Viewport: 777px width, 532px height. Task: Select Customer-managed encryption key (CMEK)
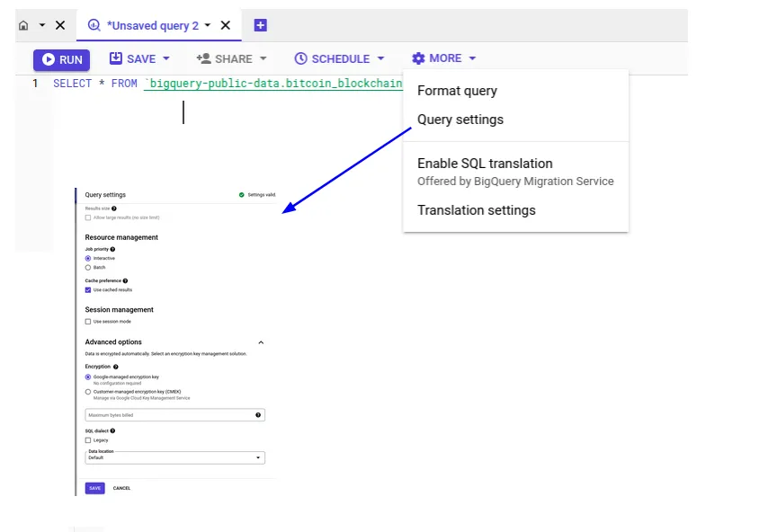(x=88, y=392)
